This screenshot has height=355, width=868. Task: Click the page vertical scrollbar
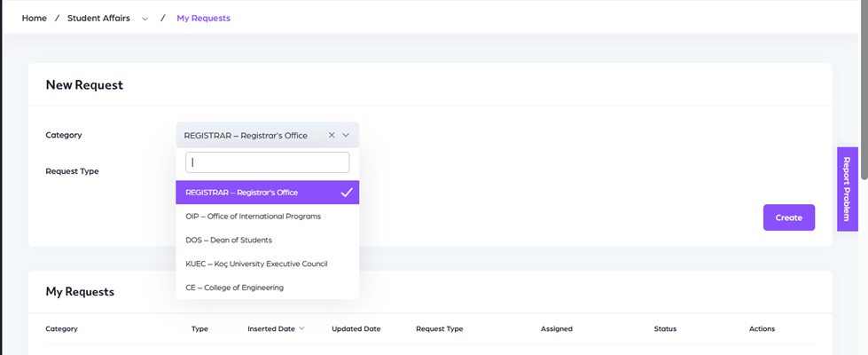pyautogui.click(x=864, y=89)
